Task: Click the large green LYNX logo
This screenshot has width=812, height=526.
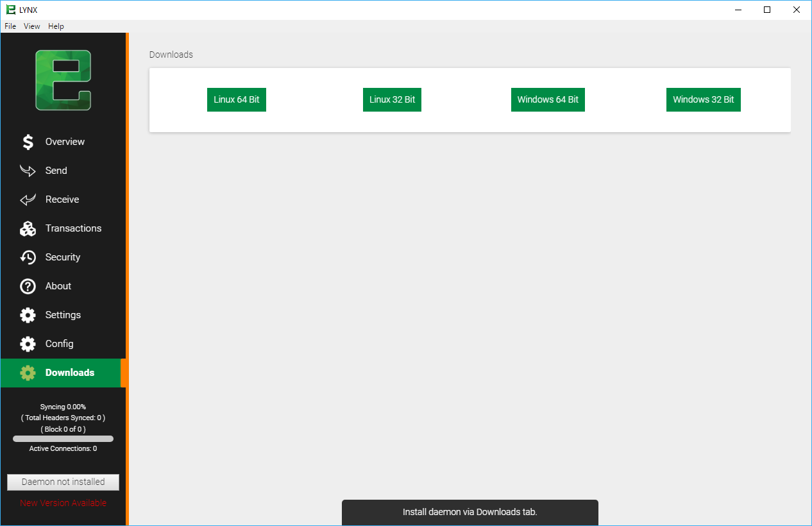Action: coord(63,80)
